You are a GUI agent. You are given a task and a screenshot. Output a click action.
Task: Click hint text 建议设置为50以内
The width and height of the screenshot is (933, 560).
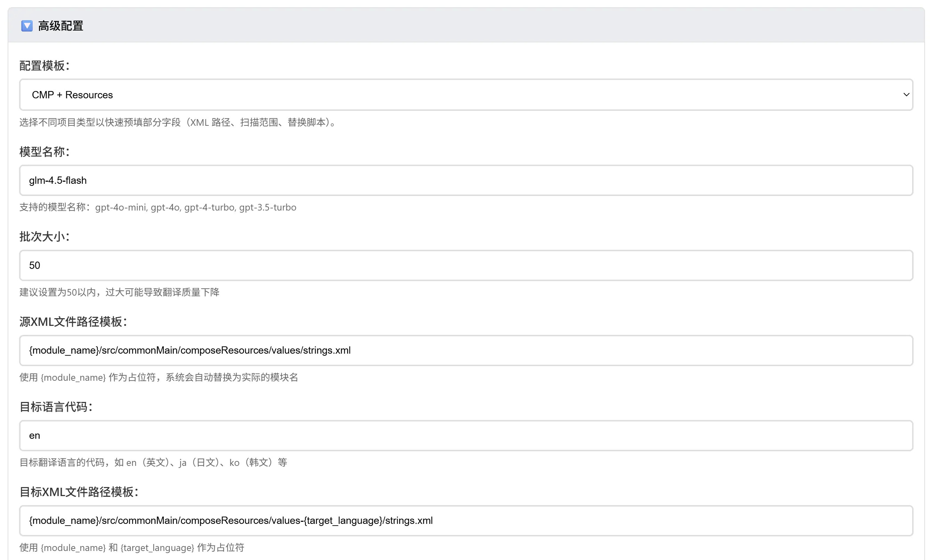(x=119, y=293)
